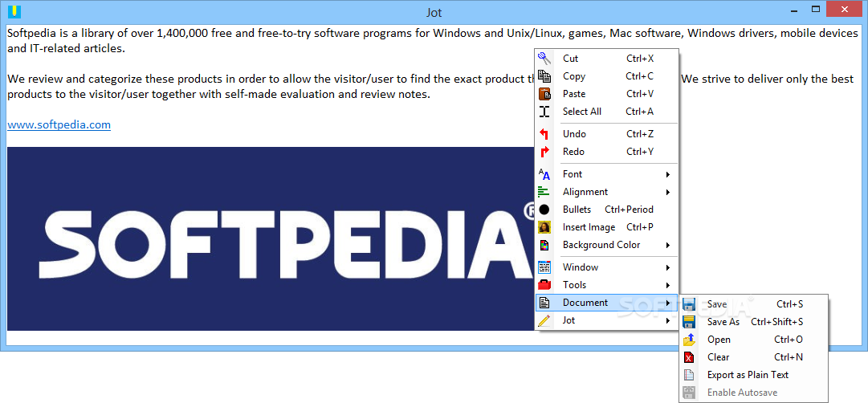
Task: Expand the Window submenu arrow
Action: point(668,267)
